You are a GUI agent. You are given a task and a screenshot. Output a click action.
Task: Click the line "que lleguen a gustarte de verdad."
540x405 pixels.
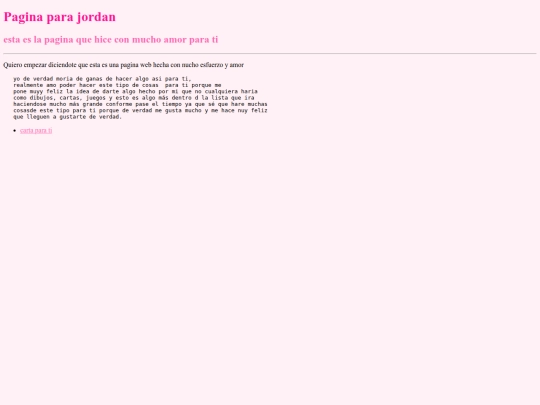(68, 117)
